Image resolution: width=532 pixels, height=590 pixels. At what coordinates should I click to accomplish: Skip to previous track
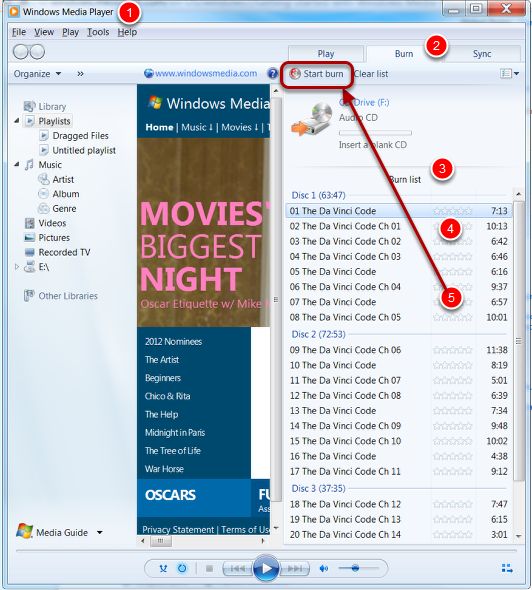pyautogui.click(x=237, y=568)
